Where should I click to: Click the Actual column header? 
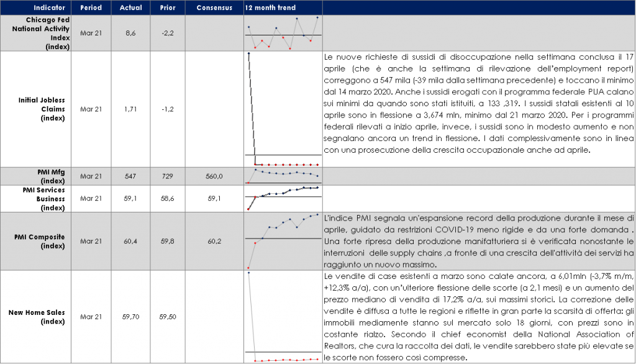pyautogui.click(x=130, y=7)
